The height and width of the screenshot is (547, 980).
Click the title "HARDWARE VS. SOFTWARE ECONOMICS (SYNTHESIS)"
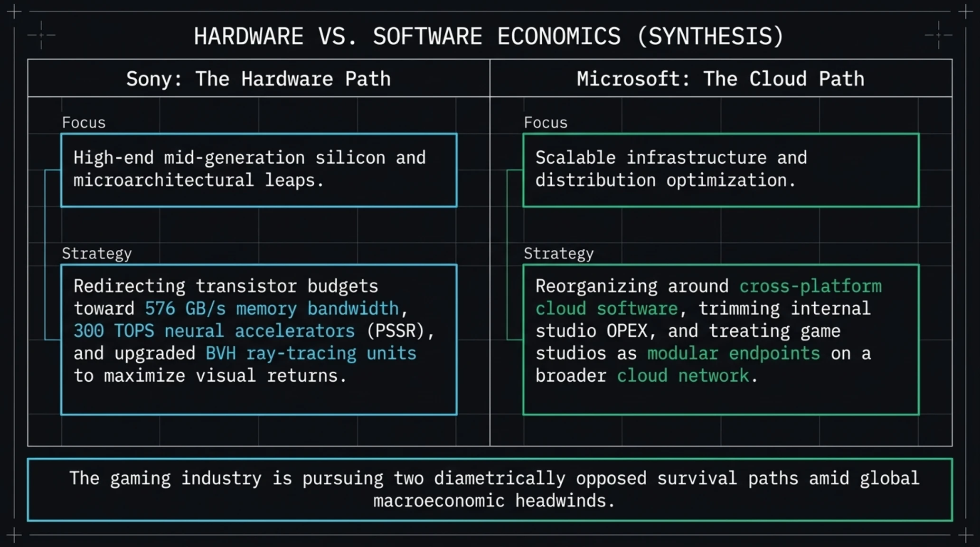[489, 37]
